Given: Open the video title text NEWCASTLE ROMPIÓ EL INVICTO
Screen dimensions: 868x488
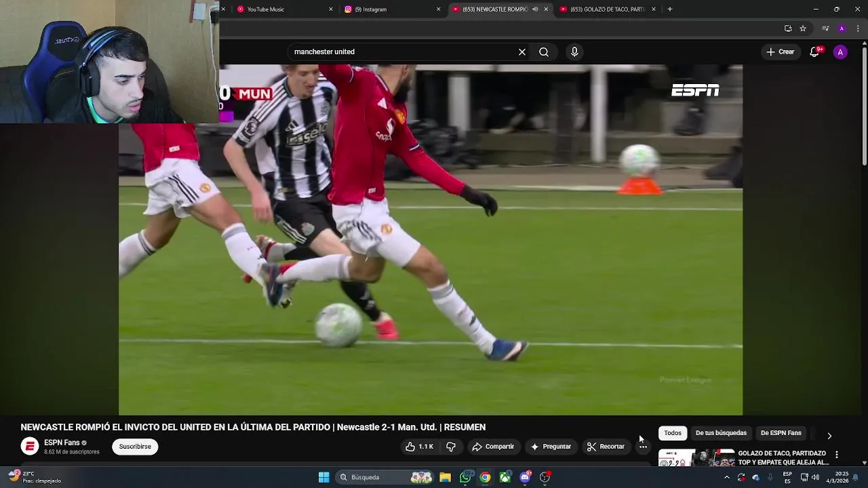Looking at the screenshot, I should point(253,427).
